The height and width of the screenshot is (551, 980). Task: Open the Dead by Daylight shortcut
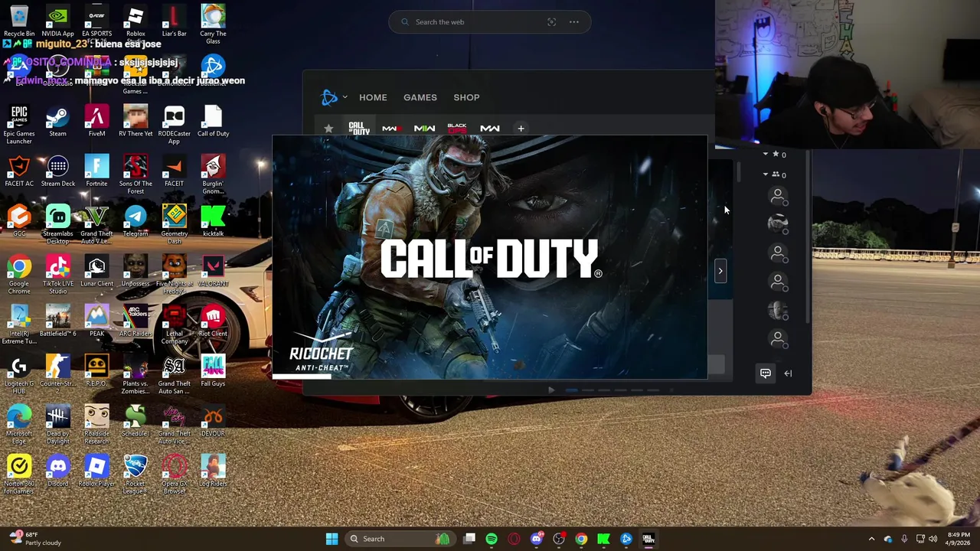(x=57, y=424)
